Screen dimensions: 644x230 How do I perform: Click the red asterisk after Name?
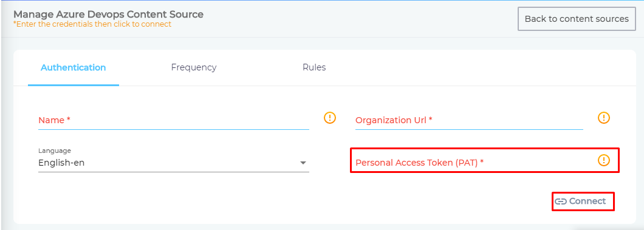click(68, 119)
